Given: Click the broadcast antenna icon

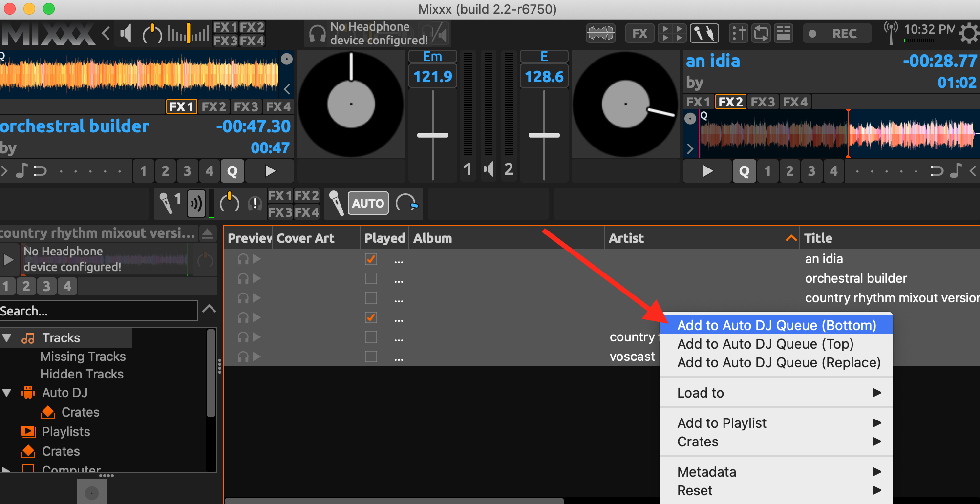Looking at the screenshot, I should (x=891, y=32).
